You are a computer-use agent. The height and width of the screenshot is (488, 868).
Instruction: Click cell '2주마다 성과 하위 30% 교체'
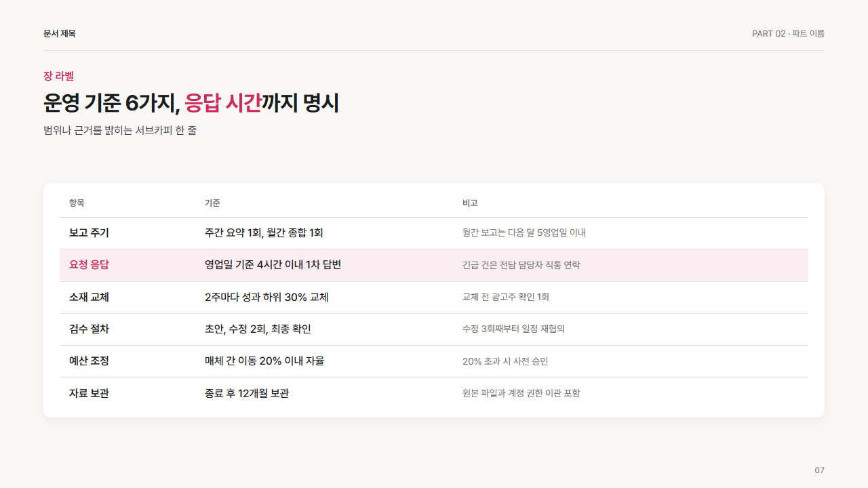coord(267,297)
